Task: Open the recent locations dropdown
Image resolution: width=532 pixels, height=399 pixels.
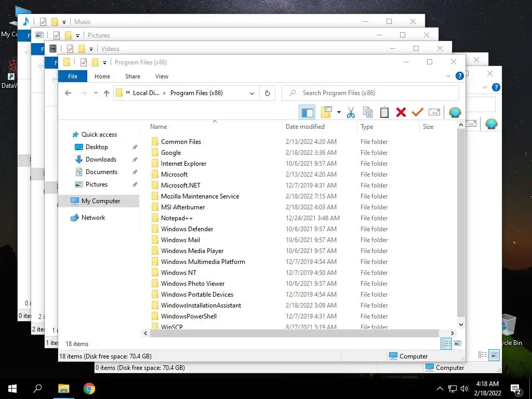Action: click(96, 93)
